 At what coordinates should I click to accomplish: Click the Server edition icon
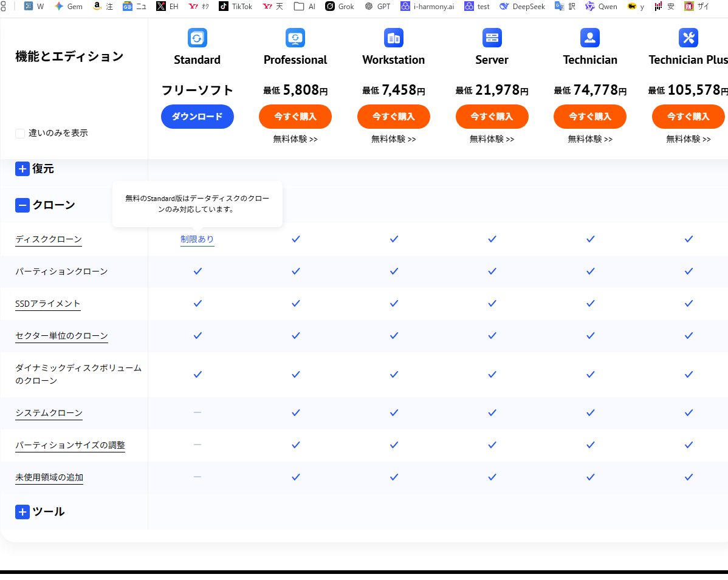tap(492, 38)
